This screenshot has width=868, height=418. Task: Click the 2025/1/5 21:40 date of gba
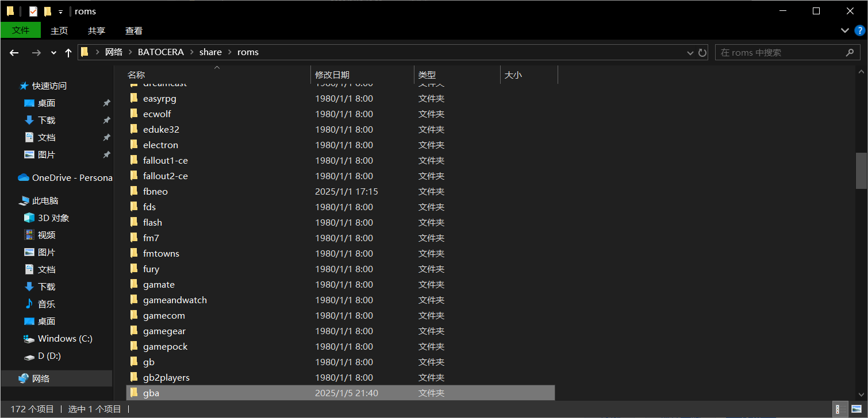(347, 393)
